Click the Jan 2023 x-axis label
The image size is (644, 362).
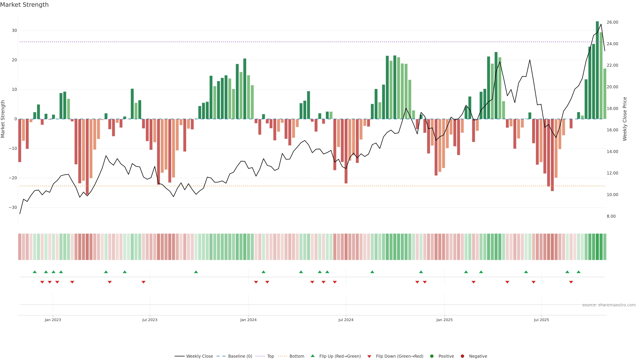coord(53,320)
